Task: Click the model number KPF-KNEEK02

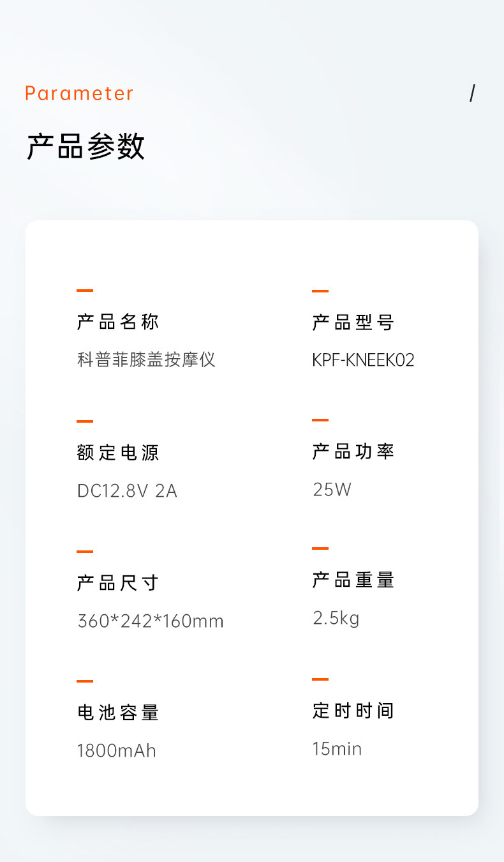Action: pyautogui.click(x=363, y=360)
